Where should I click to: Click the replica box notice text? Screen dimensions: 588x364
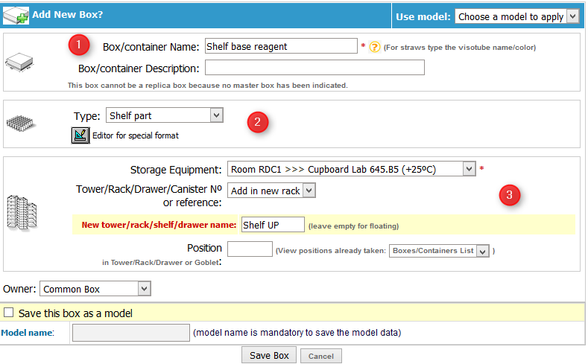pos(208,86)
